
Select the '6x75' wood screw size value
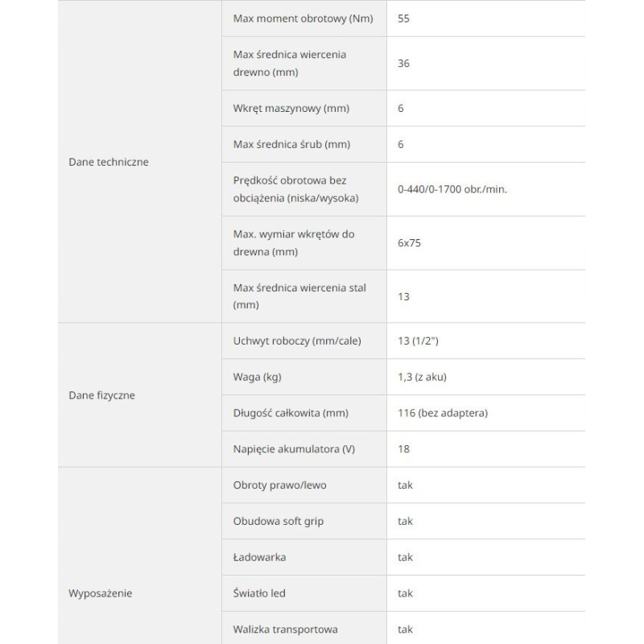pyautogui.click(x=409, y=242)
